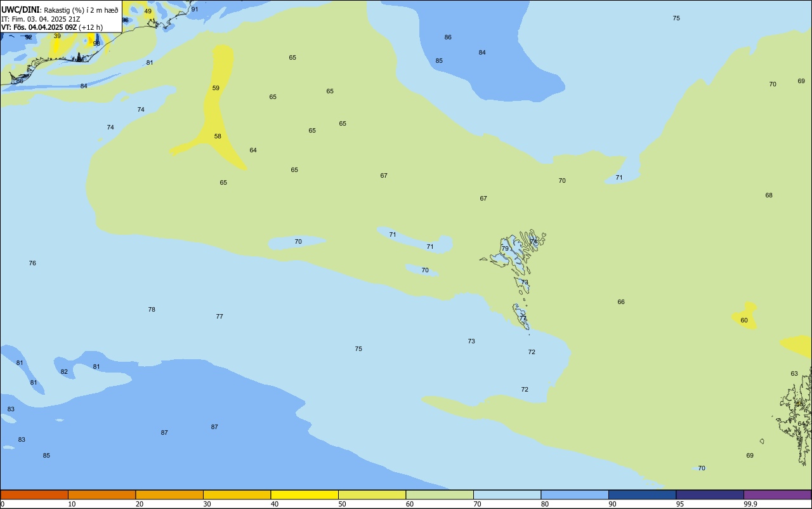Click the 30–40 golden legend swatch
Screen dimensions: 812x509
(237, 494)
